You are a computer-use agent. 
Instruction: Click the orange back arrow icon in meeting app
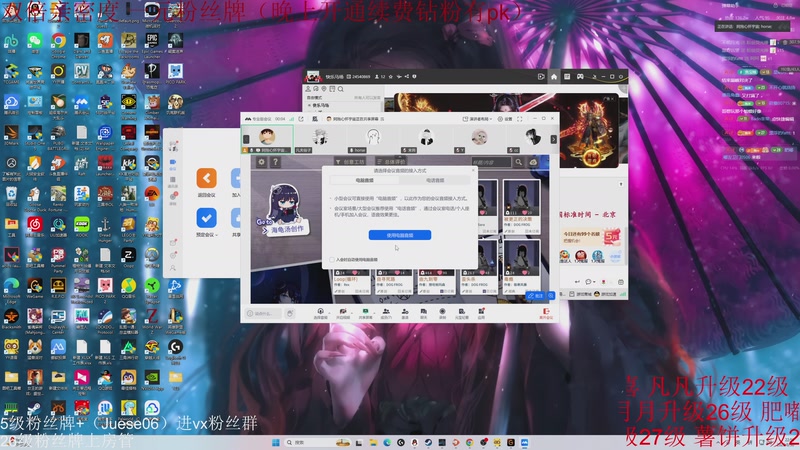[x=207, y=178]
